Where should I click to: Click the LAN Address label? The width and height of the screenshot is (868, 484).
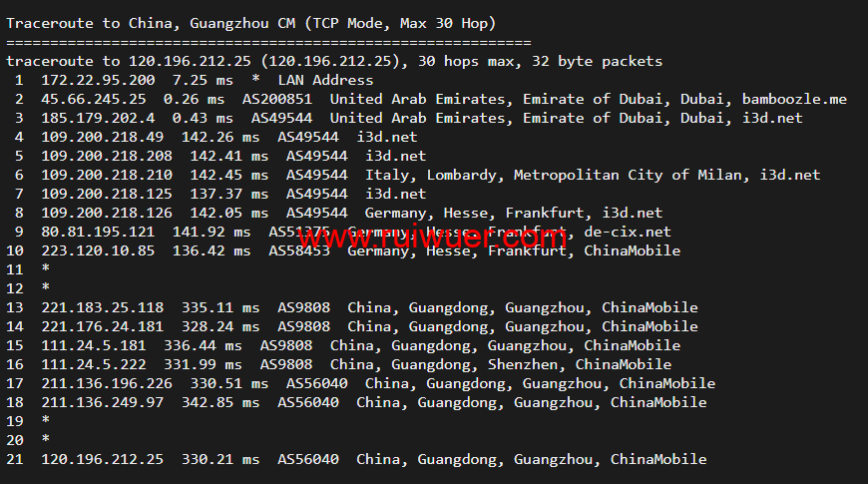coord(325,80)
